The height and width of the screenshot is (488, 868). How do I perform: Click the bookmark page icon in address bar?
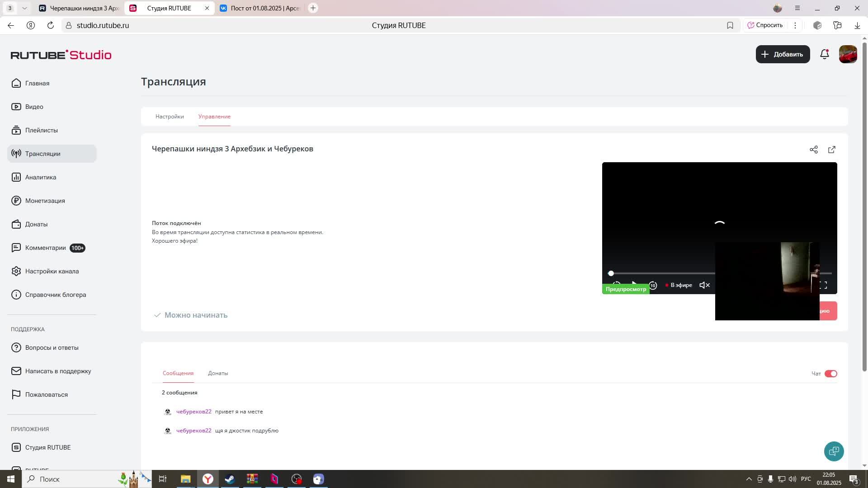pyautogui.click(x=730, y=25)
